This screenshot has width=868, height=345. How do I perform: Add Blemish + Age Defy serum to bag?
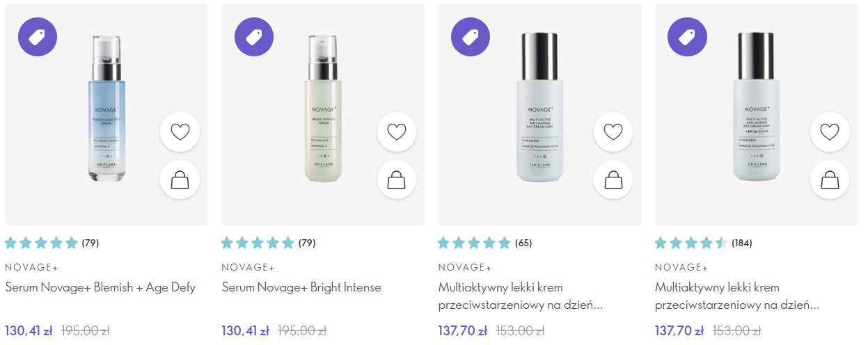(x=180, y=180)
